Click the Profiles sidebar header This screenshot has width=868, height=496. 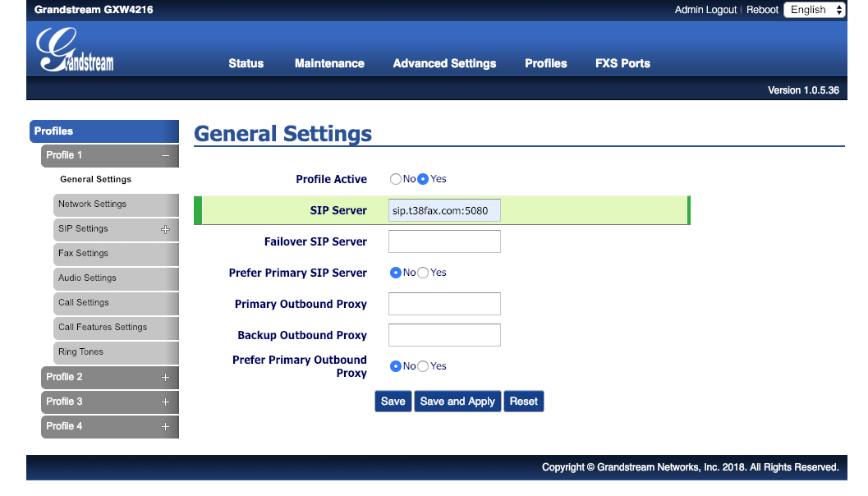(104, 131)
